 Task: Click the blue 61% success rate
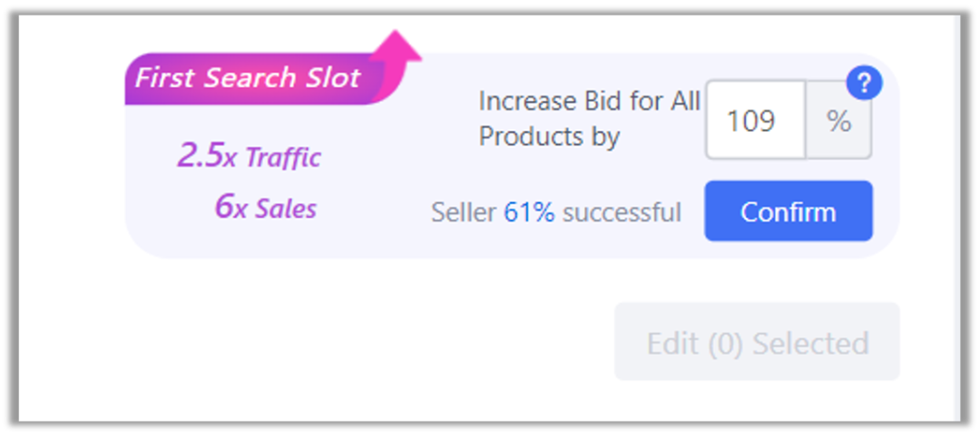(x=529, y=213)
